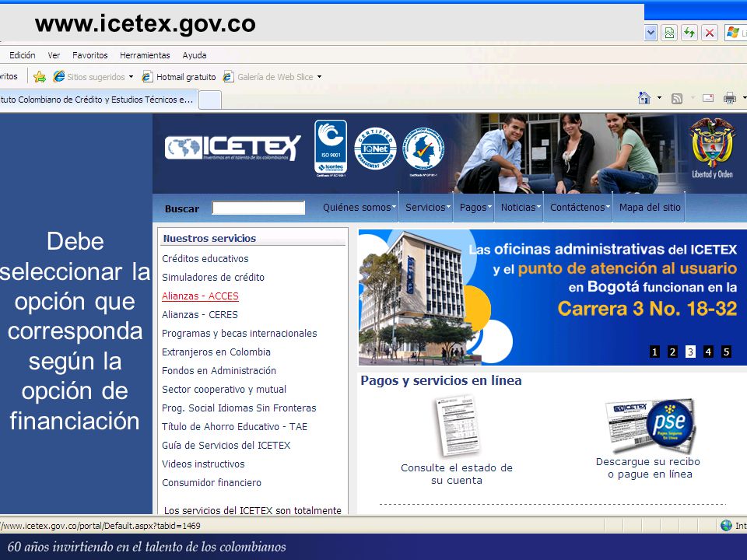Viewport: 747px width, 560px height.
Task: Click the RSS feeds icon
Action: click(x=677, y=99)
